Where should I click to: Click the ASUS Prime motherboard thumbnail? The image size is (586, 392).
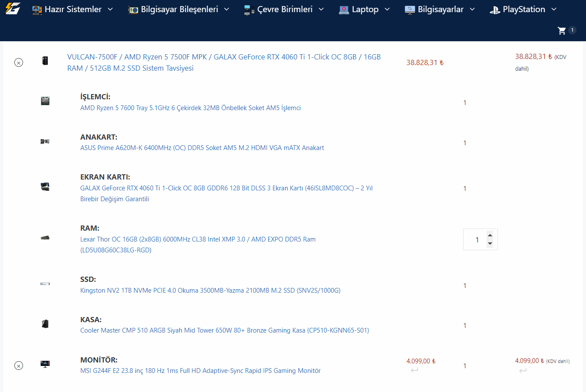pos(45,141)
